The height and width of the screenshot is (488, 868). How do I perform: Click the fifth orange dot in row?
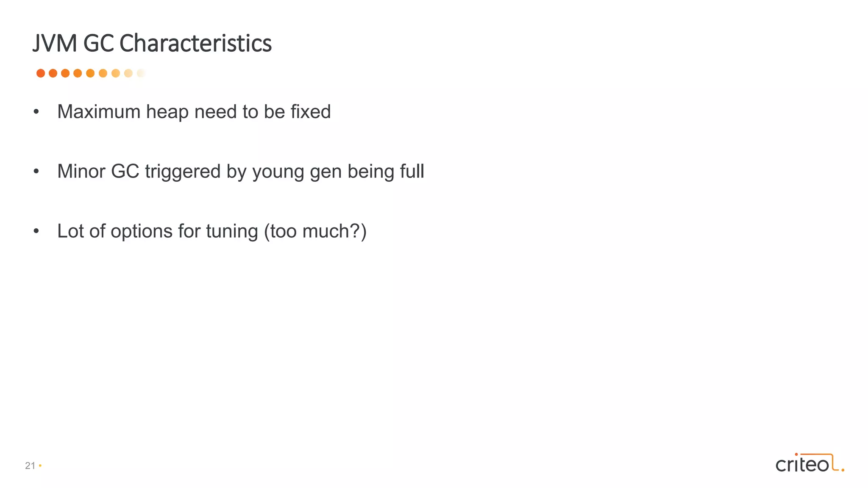[x=90, y=73]
